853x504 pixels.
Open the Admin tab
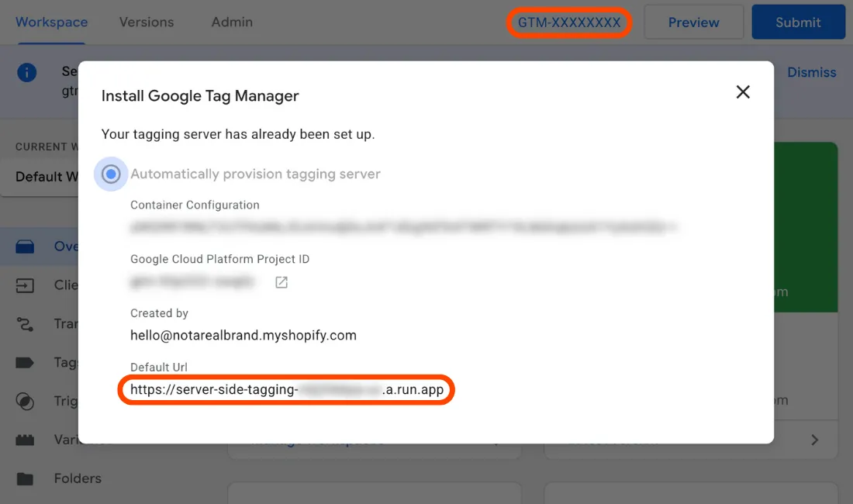[x=231, y=22]
